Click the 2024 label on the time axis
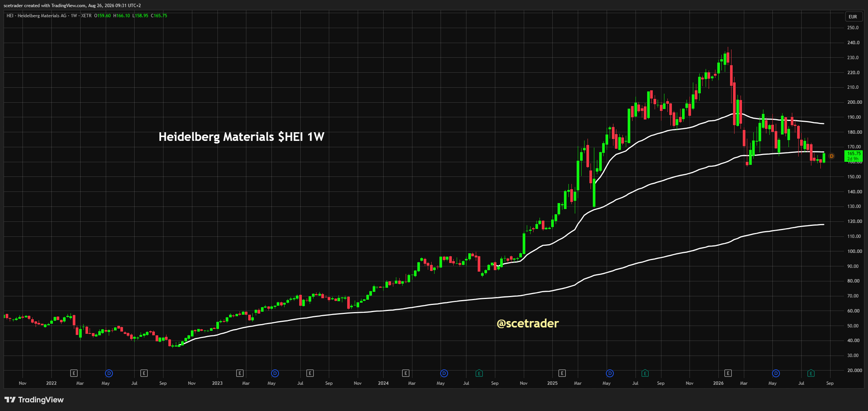The height and width of the screenshot is (411, 868). tap(383, 383)
